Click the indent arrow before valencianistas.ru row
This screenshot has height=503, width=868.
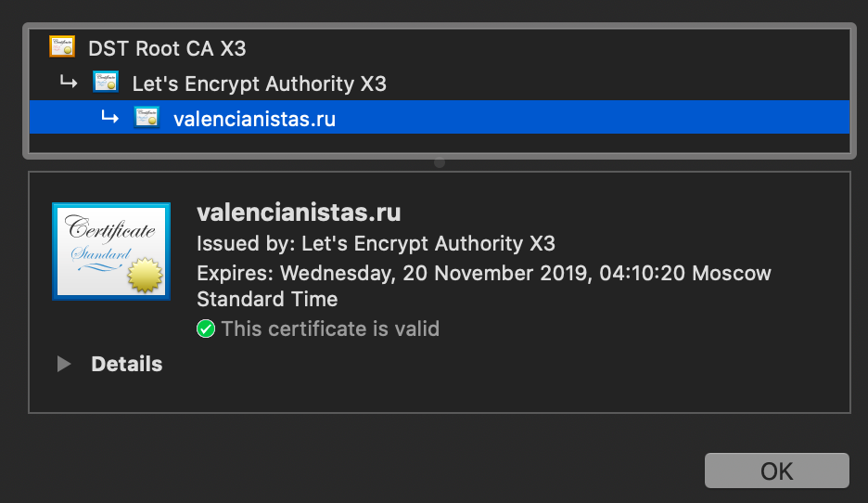109,118
